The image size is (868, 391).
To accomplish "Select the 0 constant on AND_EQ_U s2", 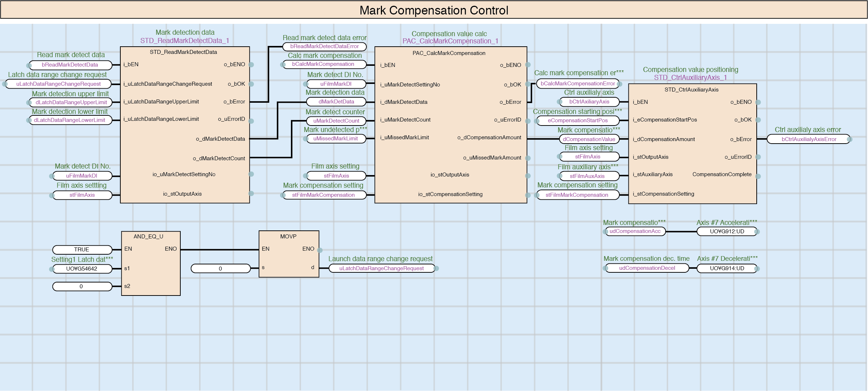I will point(82,286).
